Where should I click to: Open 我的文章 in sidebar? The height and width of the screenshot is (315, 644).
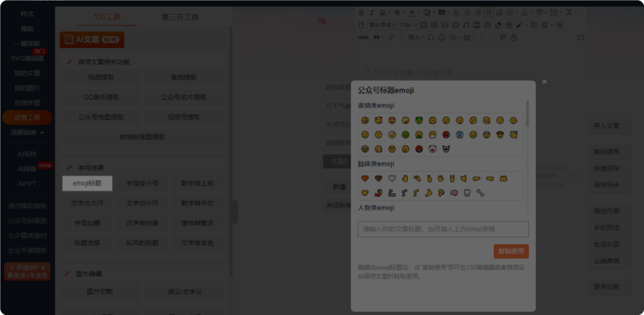pos(27,73)
